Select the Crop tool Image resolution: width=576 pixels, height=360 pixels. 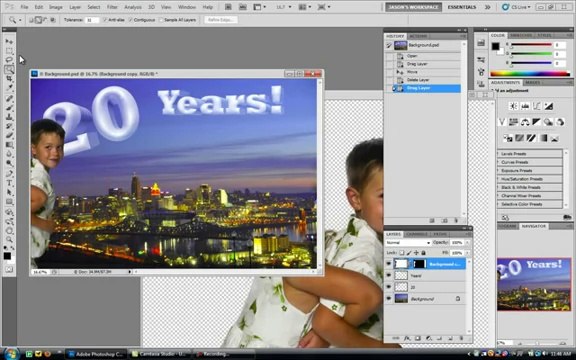point(9,79)
